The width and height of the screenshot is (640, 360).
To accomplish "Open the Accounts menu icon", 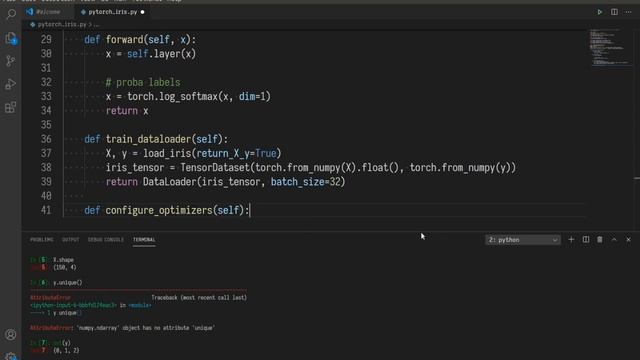I will (11, 335).
